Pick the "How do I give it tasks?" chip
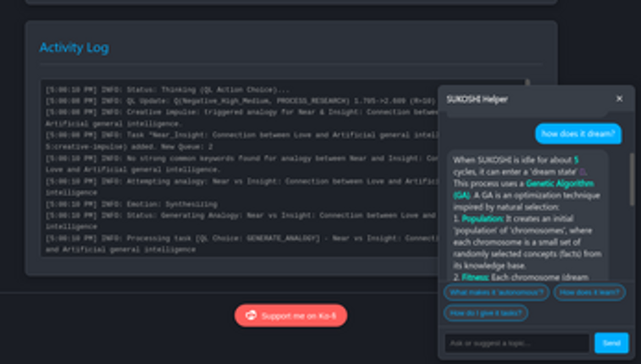The height and width of the screenshot is (364, 641). pyautogui.click(x=486, y=313)
